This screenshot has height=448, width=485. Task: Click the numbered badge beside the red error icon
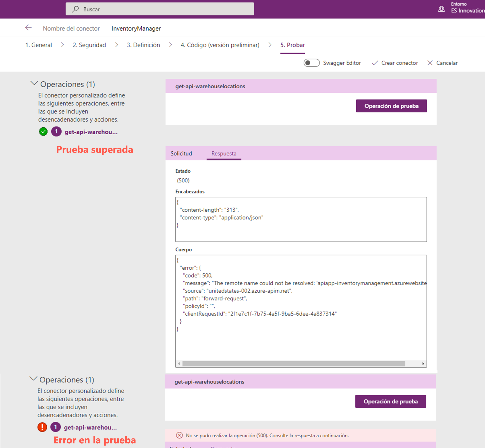pyautogui.click(x=55, y=427)
